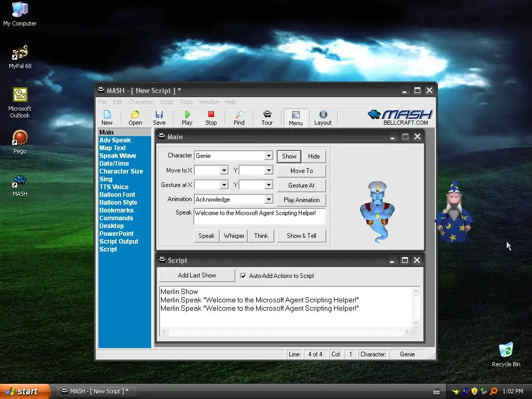Open the Move to Y dropdown

point(269,170)
